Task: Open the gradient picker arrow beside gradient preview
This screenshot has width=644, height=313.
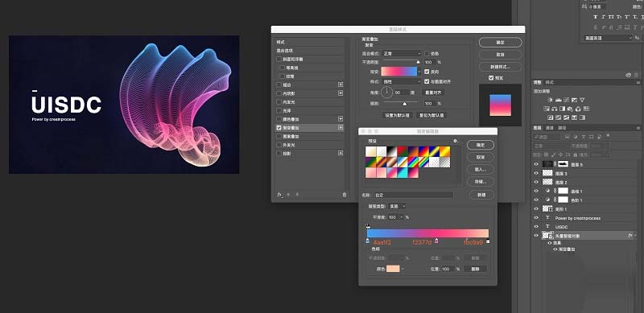Action: (419, 72)
